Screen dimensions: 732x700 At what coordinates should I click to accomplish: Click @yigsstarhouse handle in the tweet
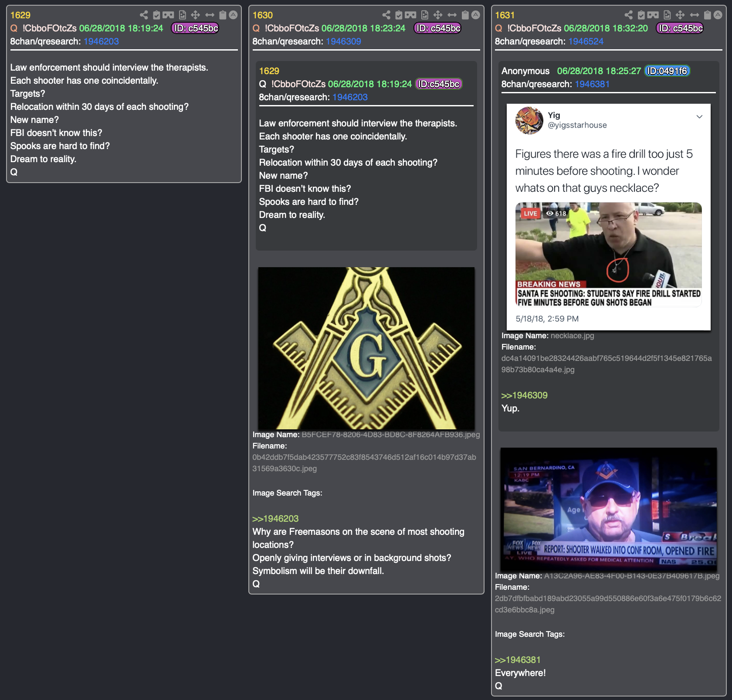[577, 125]
